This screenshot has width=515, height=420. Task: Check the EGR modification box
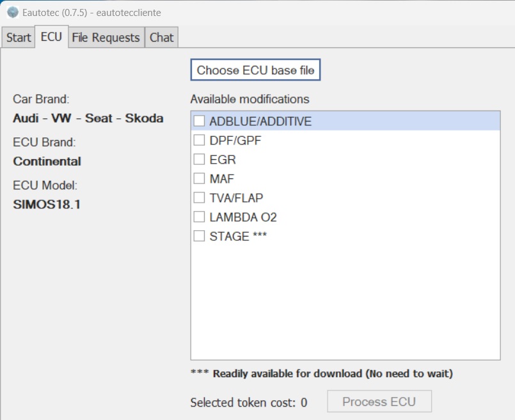pyautogui.click(x=200, y=159)
